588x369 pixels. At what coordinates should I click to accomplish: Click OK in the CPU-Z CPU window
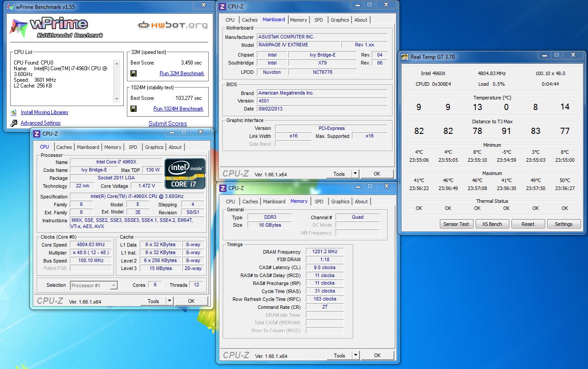pyautogui.click(x=191, y=301)
